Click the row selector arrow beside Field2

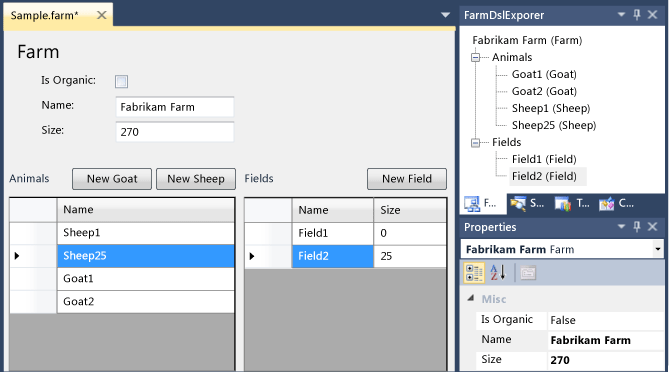252,256
